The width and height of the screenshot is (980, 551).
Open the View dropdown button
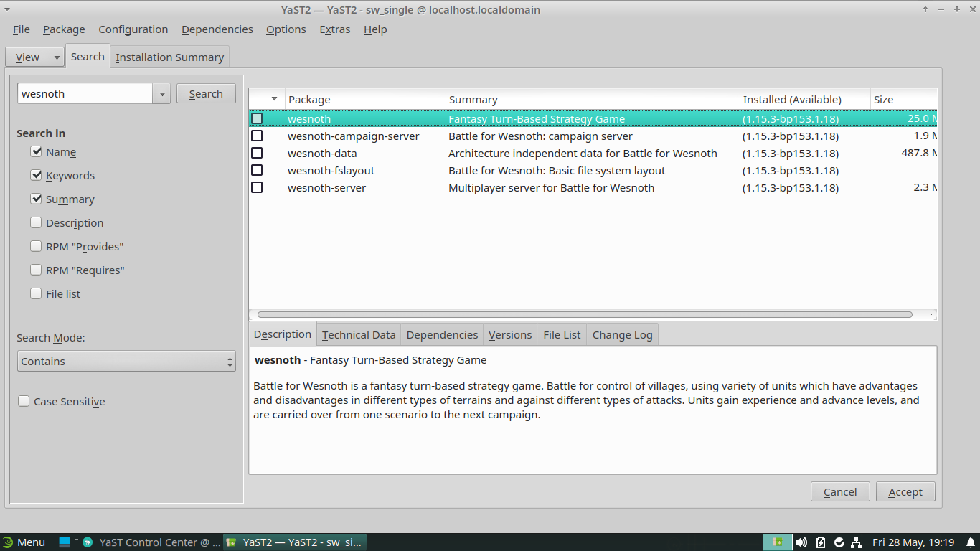[34, 57]
